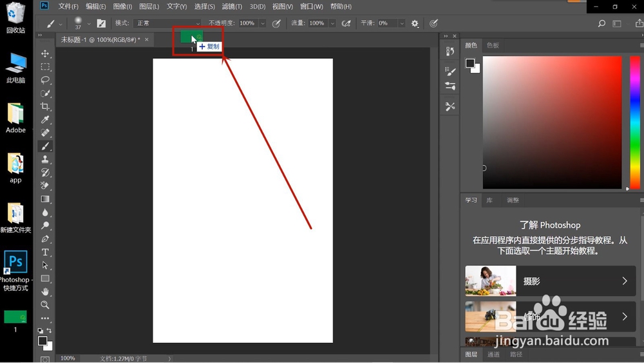Open the Brushes panel icon
The height and width of the screenshot is (363, 644).
450,86
